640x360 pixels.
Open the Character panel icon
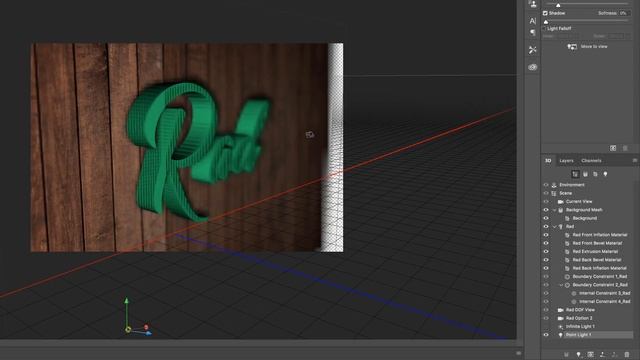533,21
